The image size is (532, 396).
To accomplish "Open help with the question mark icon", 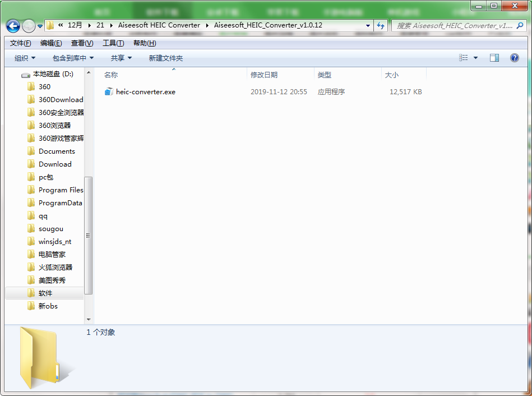I will tap(515, 58).
